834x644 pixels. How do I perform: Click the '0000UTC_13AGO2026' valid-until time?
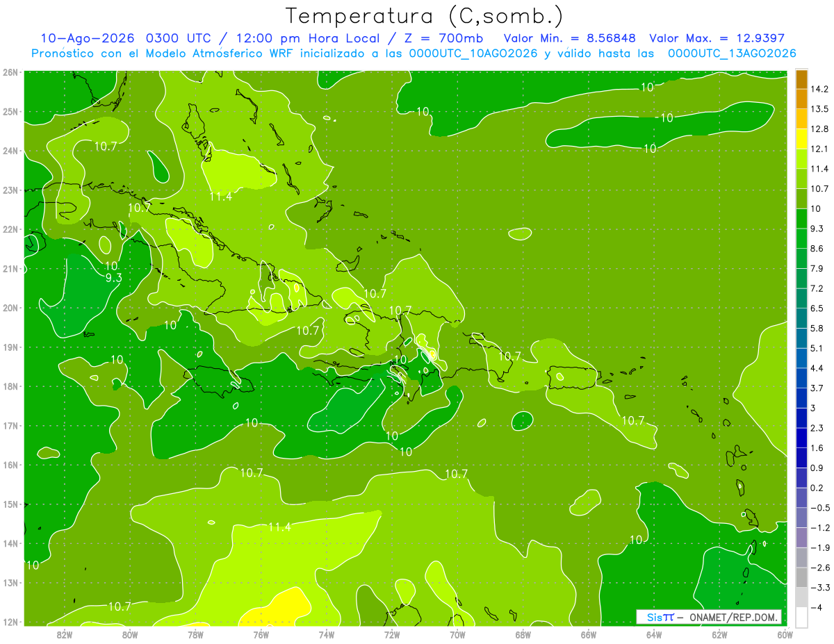[x=732, y=53]
